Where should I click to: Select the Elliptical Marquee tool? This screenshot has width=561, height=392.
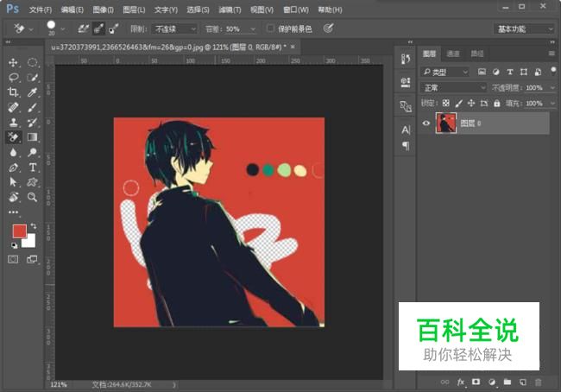tap(33, 63)
